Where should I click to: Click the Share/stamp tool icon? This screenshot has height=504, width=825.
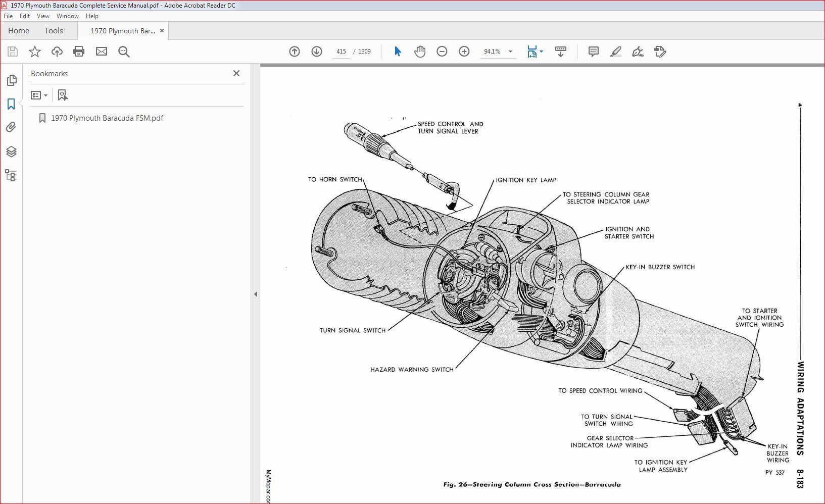660,52
